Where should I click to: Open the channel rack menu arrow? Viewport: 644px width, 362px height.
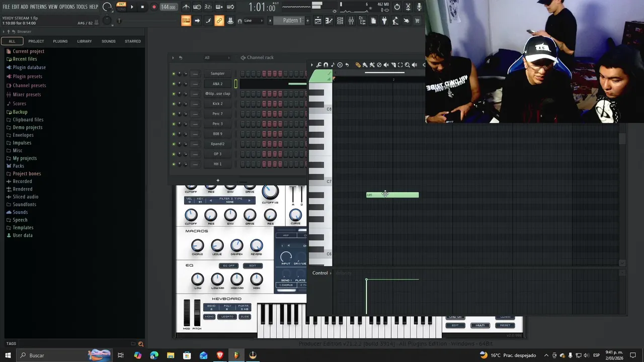pos(173,57)
